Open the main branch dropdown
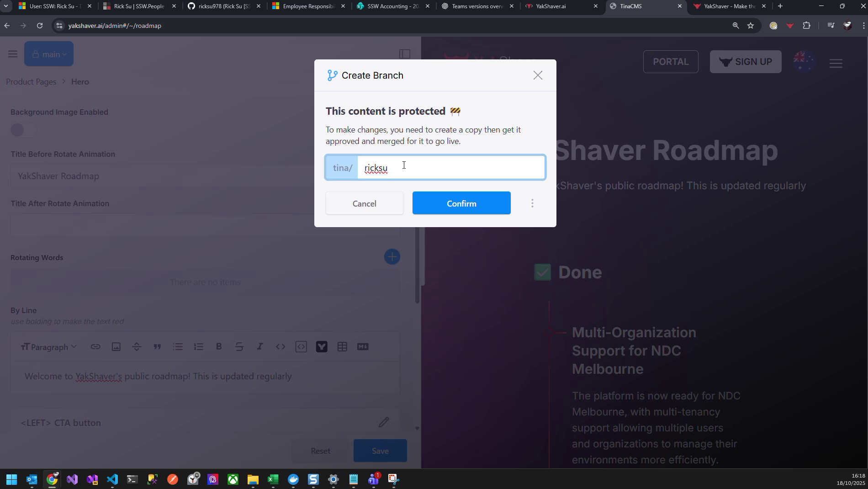868x489 pixels. 49,54
